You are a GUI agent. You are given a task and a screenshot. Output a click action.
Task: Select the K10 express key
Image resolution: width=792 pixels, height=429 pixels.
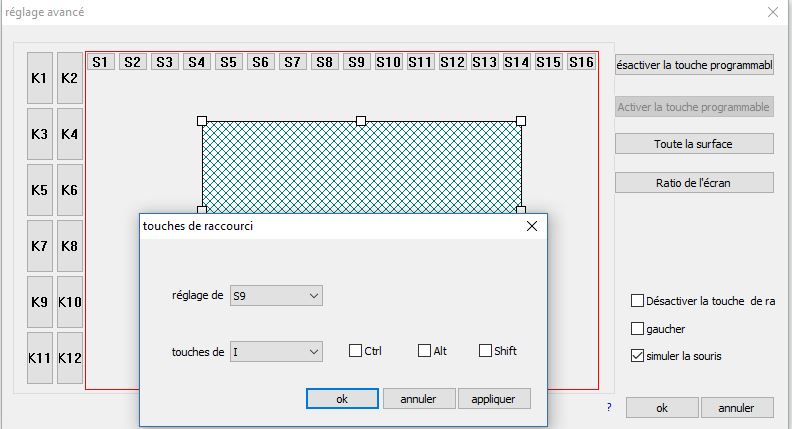(x=70, y=302)
